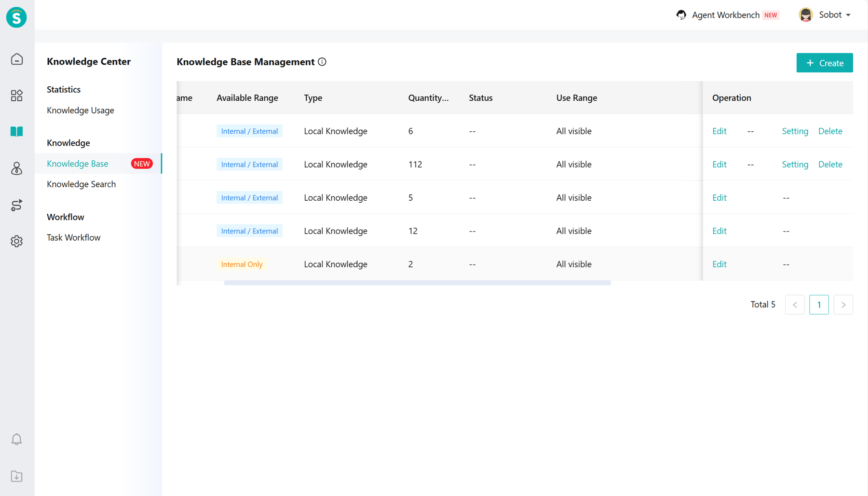Image resolution: width=868 pixels, height=496 pixels.
Task: Open the workflow routing icon in the sidebar
Action: [17, 205]
